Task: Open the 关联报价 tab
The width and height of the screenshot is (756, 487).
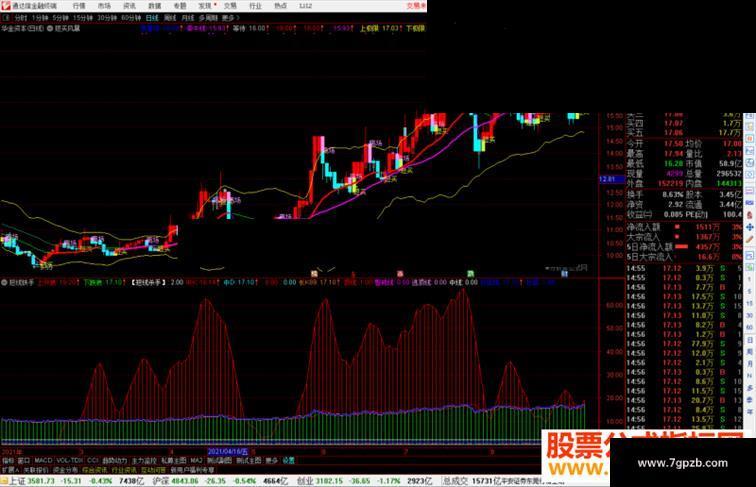Action: (x=36, y=470)
